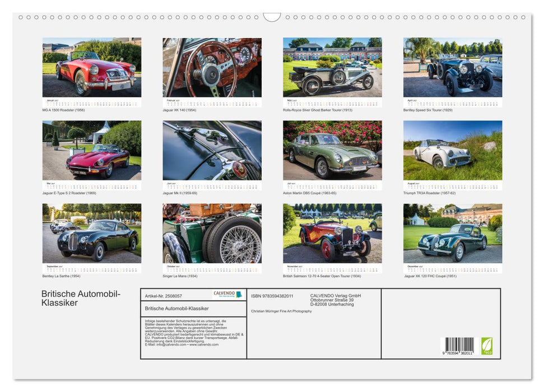Screen dimensions: 544x392
Task: Click caption 'Bentley La Sarthe (1954)'
Action: pos(61,276)
